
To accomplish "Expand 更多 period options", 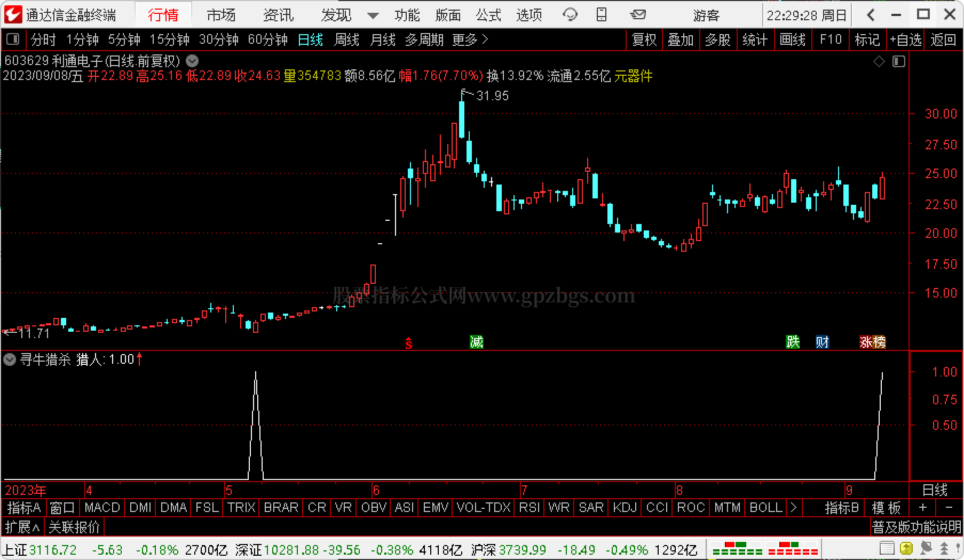I will (470, 39).
